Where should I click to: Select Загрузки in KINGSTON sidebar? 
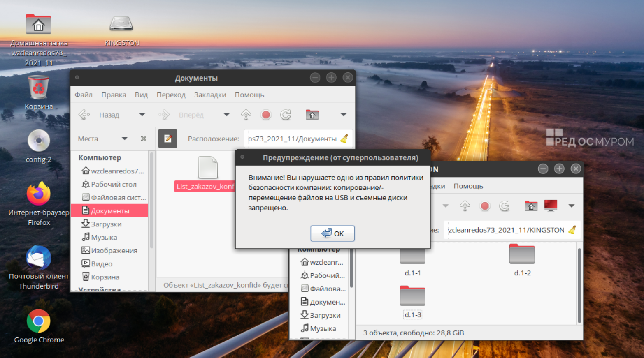[321, 315]
